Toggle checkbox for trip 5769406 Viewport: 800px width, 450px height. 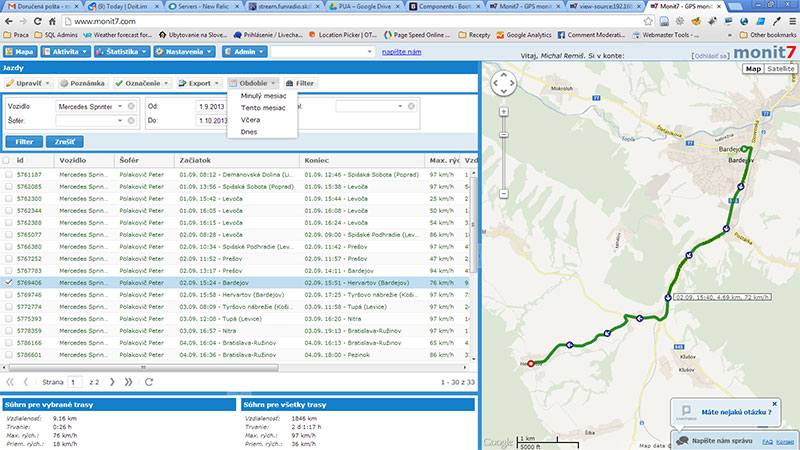click(8, 283)
